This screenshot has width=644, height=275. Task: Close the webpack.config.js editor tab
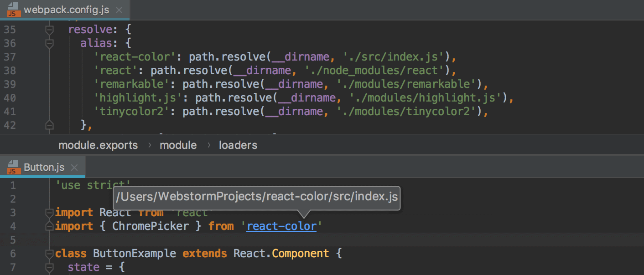pyautogui.click(x=119, y=9)
